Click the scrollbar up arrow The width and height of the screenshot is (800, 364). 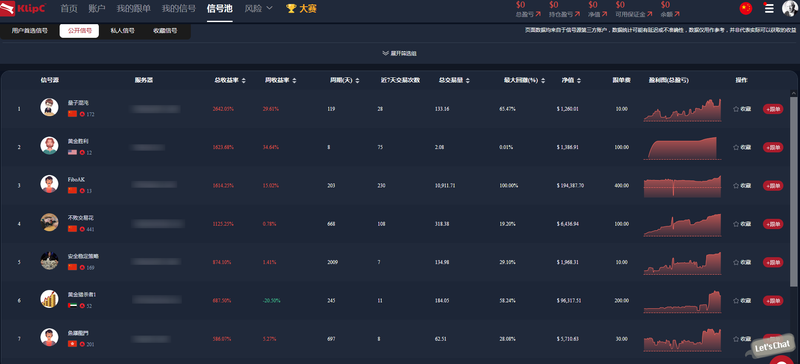[793, 93]
